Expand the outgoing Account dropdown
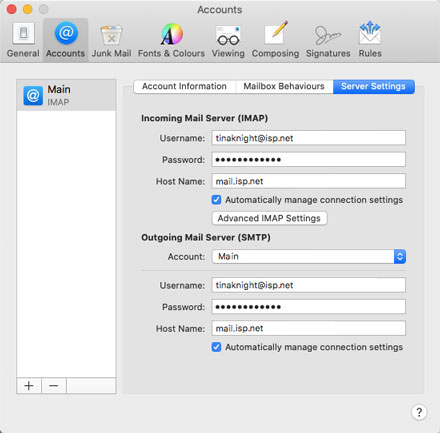This screenshot has height=433, width=440. 309,256
